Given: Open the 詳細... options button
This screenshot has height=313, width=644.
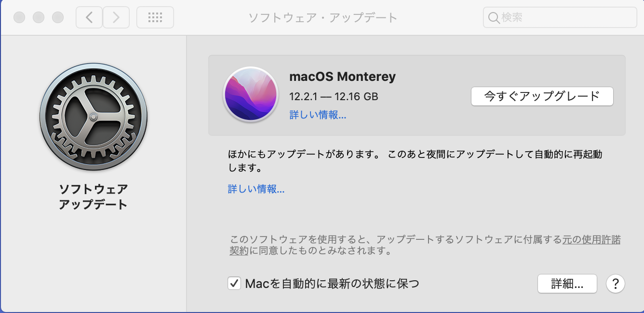Looking at the screenshot, I should 567,284.
